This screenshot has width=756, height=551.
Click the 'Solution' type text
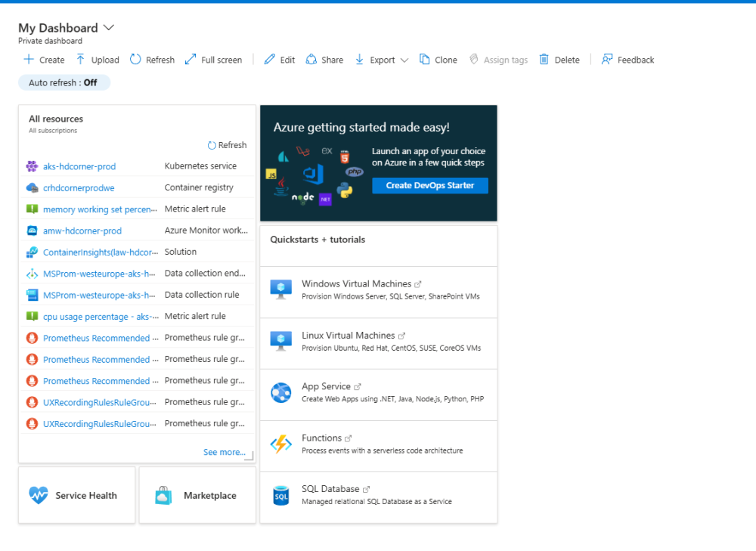[x=181, y=252]
